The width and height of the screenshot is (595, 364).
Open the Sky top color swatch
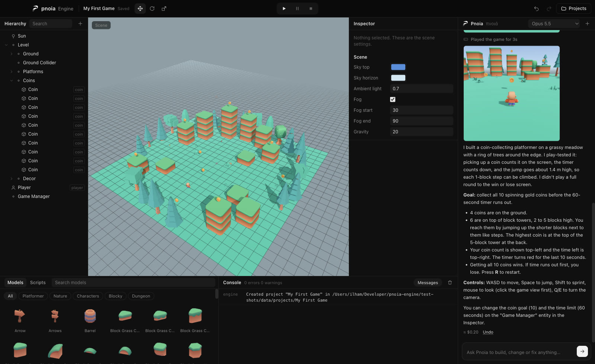(x=398, y=67)
